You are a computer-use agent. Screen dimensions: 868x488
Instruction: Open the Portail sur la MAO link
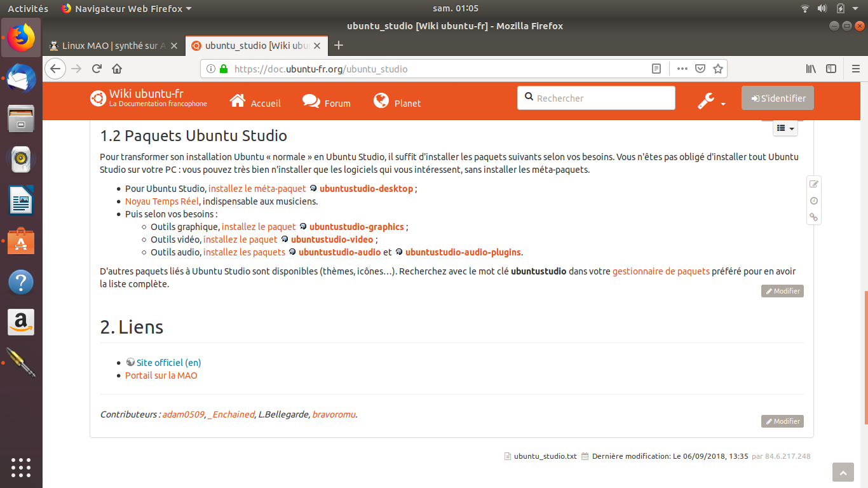click(161, 376)
